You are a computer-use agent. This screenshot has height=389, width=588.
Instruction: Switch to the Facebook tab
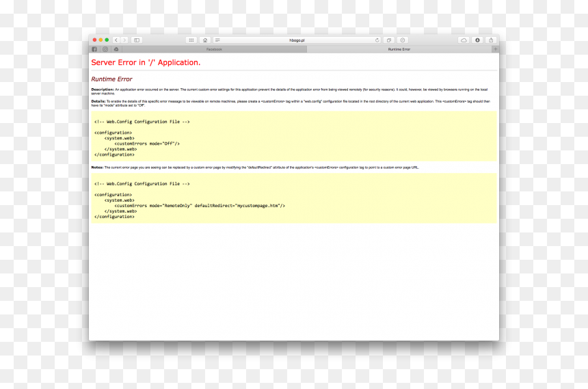click(x=214, y=49)
